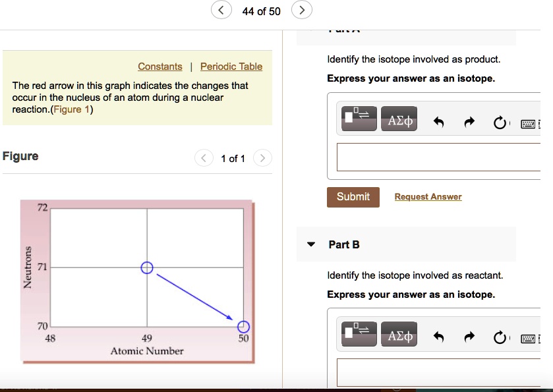The height and width of the screenshot is (392, 553).
Task: Open the Constants reference
Action: pyautogui.click(x=160, y=66)
